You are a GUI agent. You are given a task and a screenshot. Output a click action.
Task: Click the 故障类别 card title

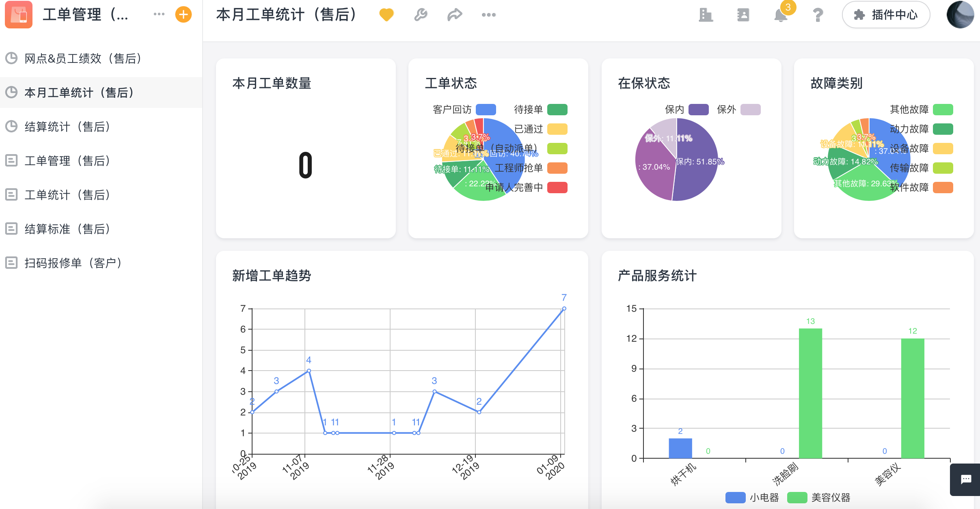pyautogui.click(x=836, y=83)
